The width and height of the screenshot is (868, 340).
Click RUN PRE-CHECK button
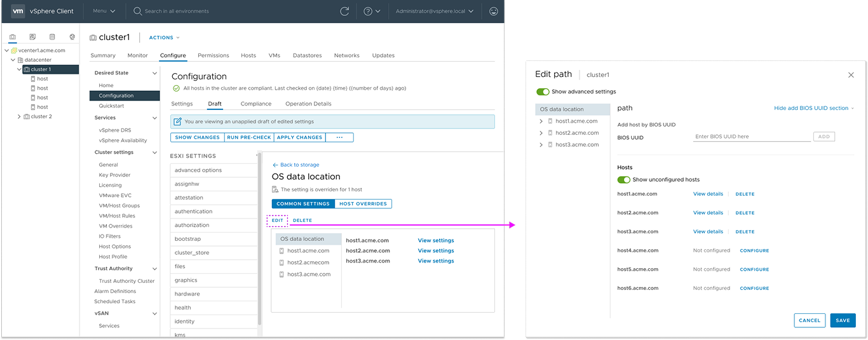[249, 137]
